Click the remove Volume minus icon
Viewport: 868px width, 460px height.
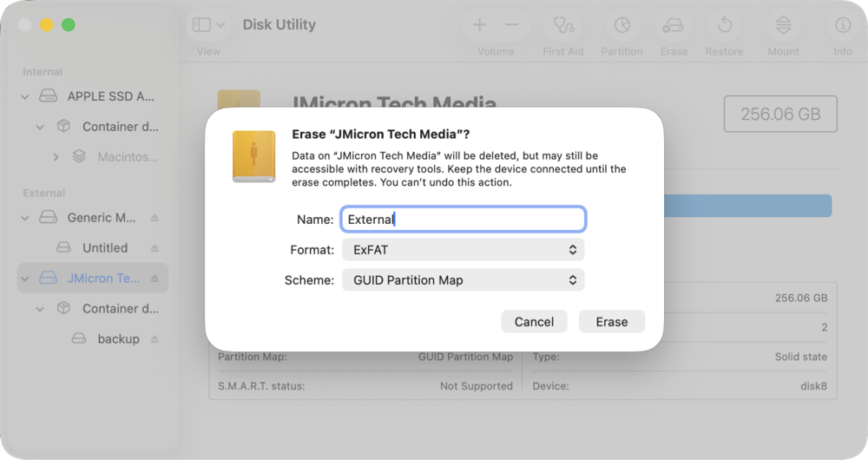pyautogui.click(x=512, y=25)
